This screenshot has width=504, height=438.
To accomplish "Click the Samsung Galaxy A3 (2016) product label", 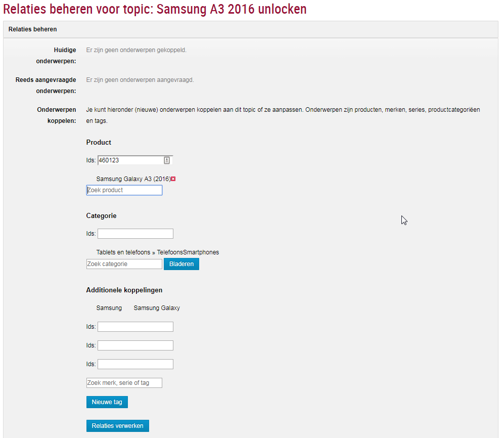I will [x=133, y=179].
